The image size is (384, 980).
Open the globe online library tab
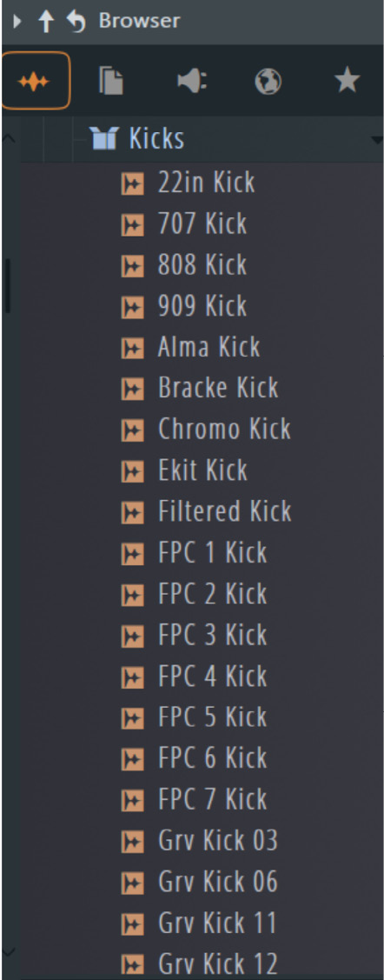point(268,81)
